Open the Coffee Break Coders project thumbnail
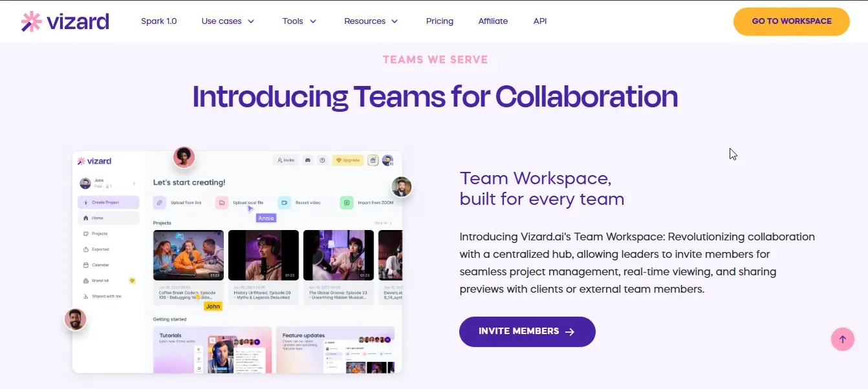Screen dimensions: 868x389 tap(188, 255)
